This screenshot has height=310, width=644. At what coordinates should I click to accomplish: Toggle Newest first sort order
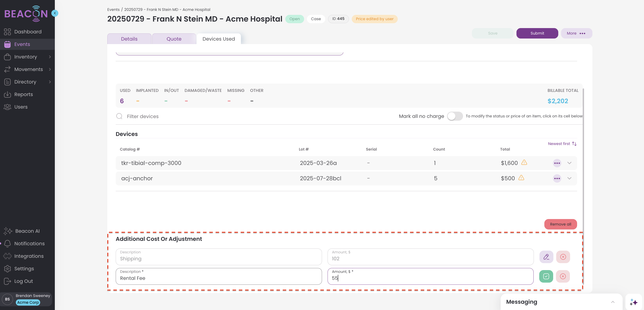tap(562, 144)
